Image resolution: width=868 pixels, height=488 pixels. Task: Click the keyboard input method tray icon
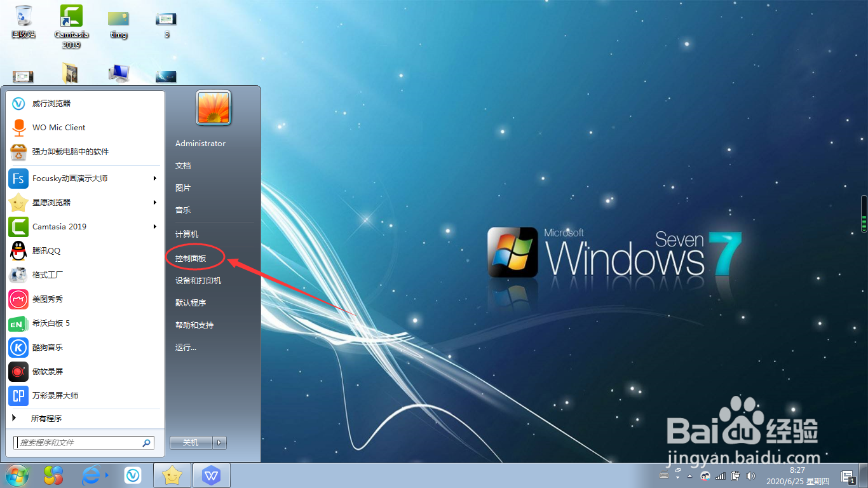[664, 475]
